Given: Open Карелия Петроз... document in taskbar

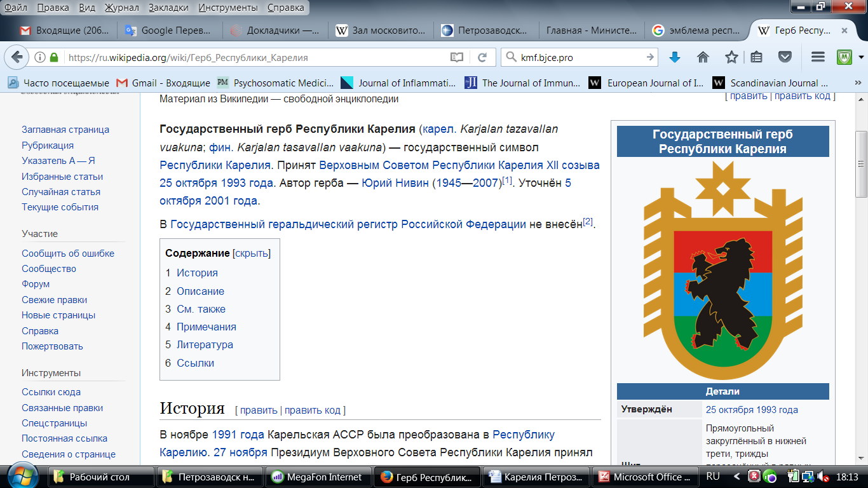Looking at the screenshot, I should point(536,477).
